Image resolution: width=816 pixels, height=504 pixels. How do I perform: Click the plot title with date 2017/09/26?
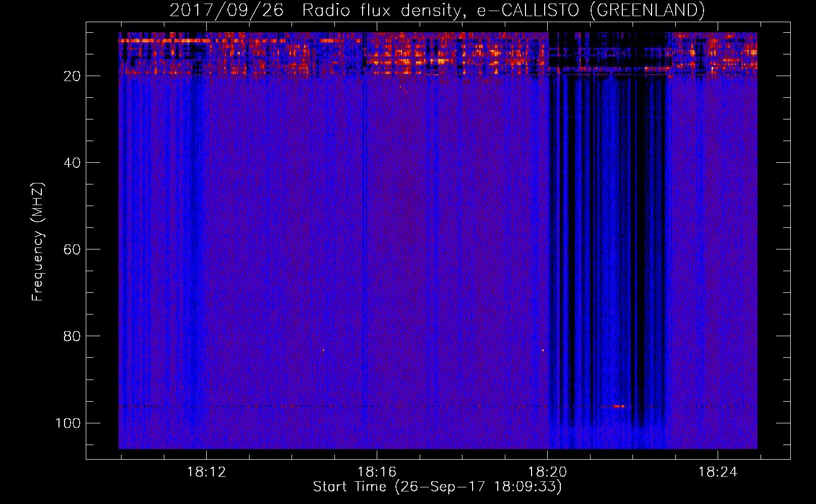437,10
